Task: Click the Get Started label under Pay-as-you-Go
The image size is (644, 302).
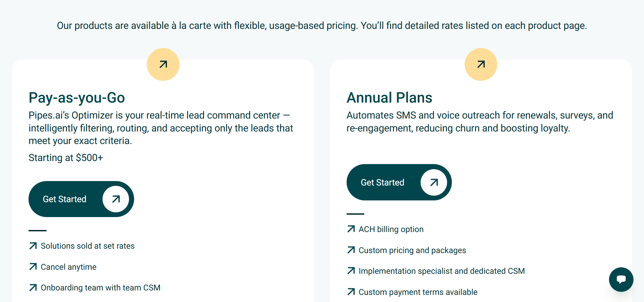Action: coord(65,199)
